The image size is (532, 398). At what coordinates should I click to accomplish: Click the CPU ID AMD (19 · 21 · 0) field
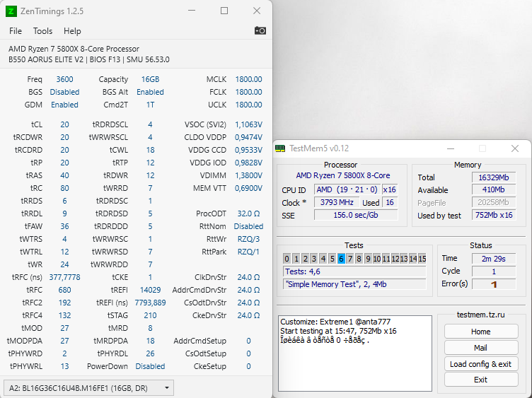[347, 190]
